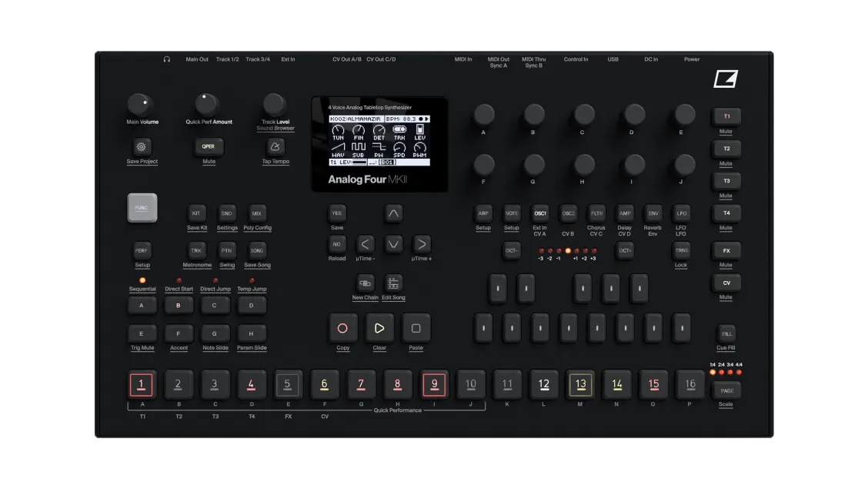Click the PERF Setup button
The width and height of the screenshot is (868, 489).
point(142,251)
